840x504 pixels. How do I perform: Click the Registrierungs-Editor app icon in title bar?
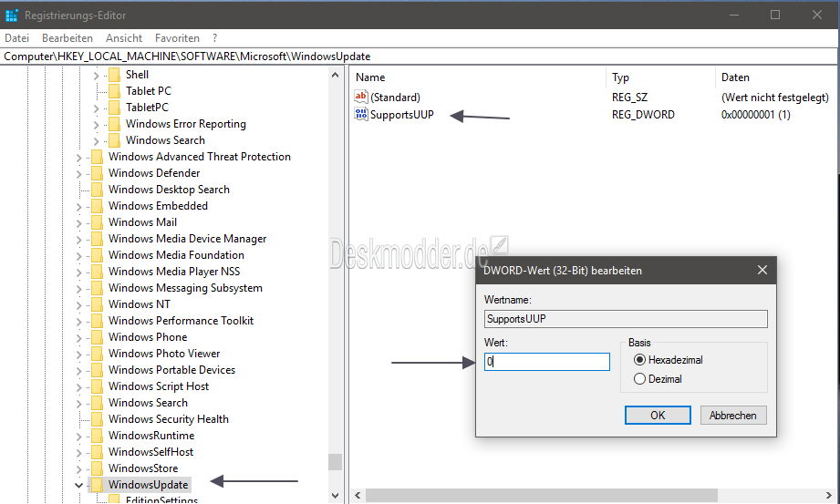click(x=11, y=15)
